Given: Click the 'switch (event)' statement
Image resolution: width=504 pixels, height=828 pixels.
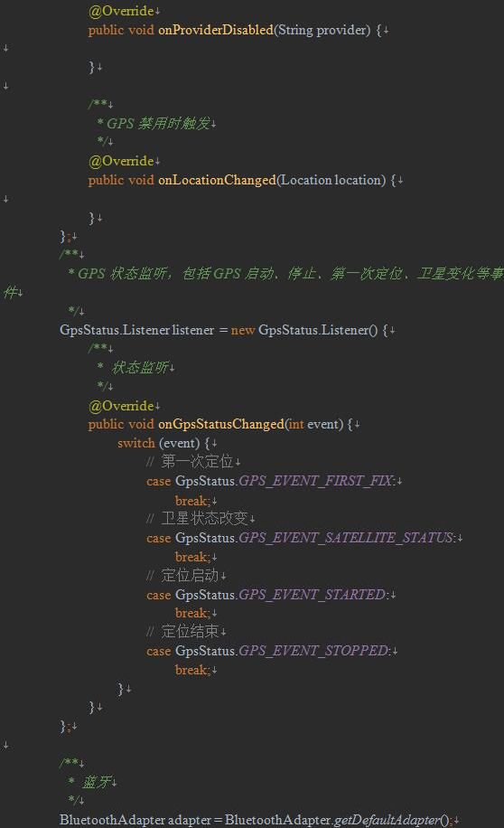Looking at the screenshot, I should point(163,443).
